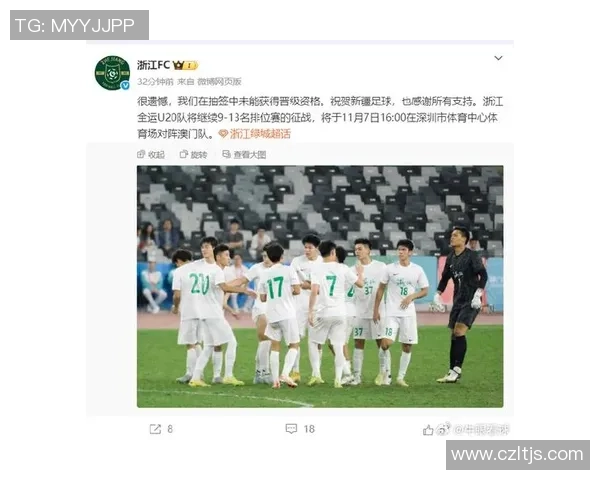
Task: Click the repost count 8
Action: pyautogui.click(x=170, y=429)
